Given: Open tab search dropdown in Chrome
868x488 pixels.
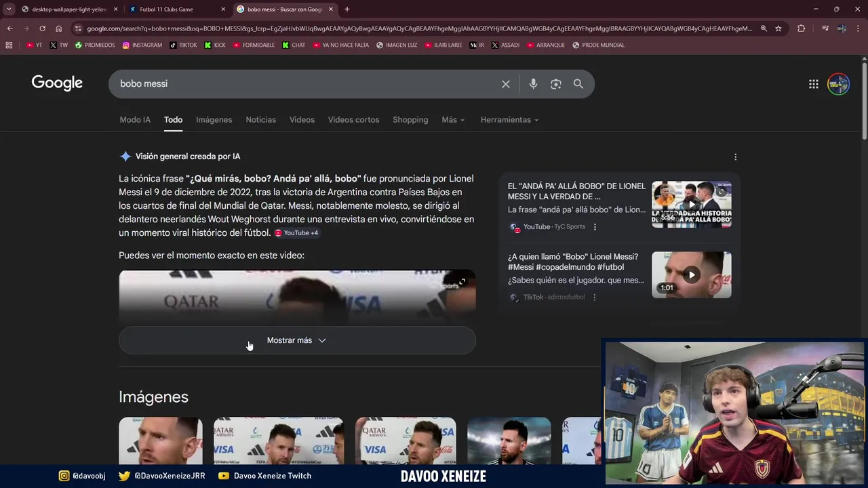Looking at the screenshot, I should [9, 9].
